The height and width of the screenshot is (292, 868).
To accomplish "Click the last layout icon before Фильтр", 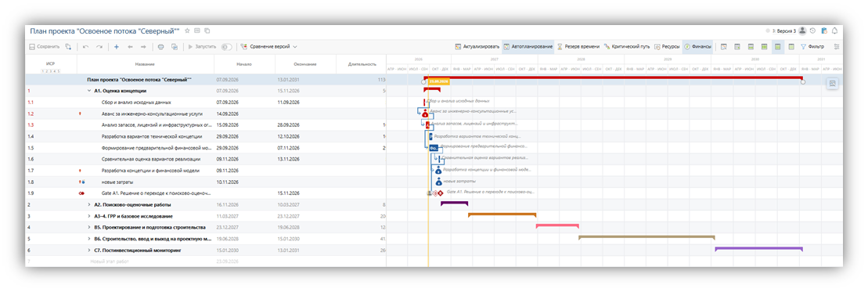I will click(x=791, y=47).
